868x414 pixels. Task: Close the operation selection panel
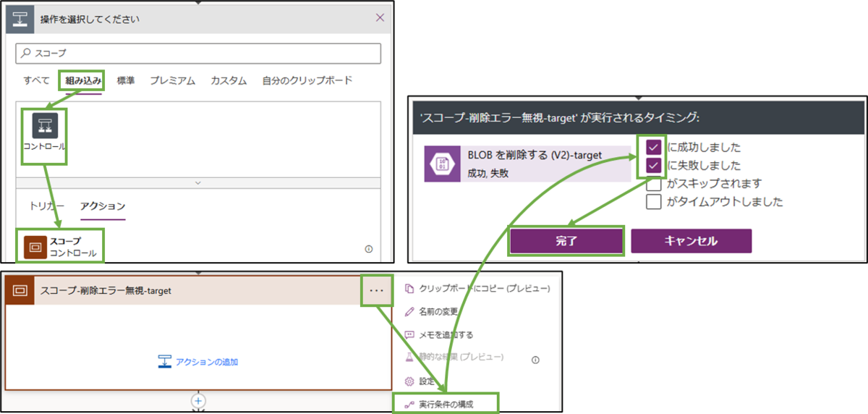pyautogui.click(x=380, y=18)
